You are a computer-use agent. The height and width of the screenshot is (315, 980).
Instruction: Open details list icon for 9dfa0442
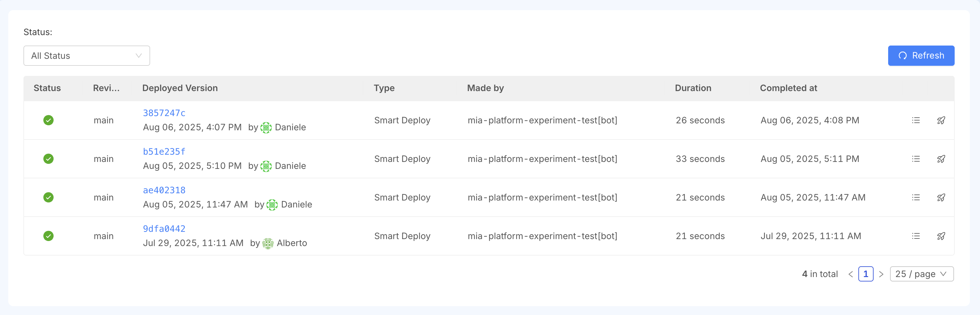pyautogui.click(x=916, y=236)
